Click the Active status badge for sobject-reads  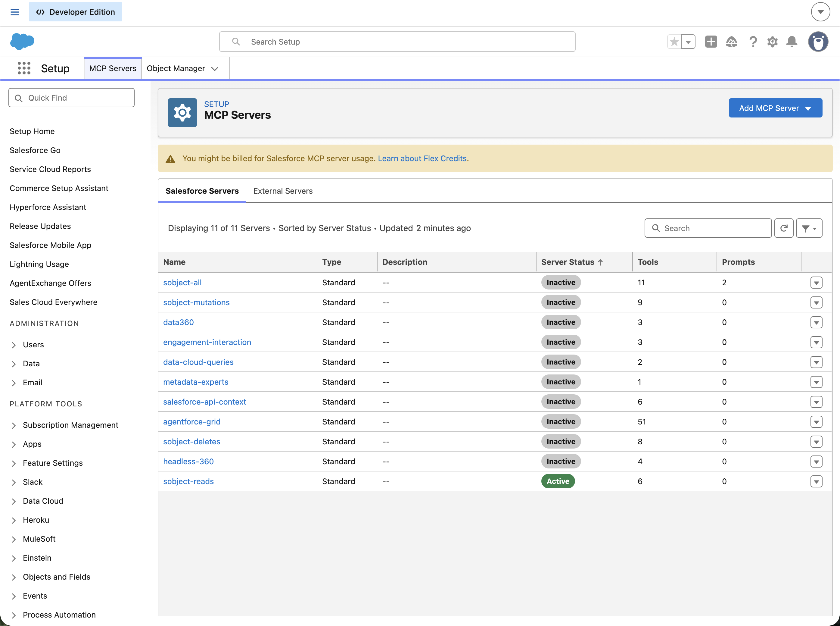(x=558, y=481)
